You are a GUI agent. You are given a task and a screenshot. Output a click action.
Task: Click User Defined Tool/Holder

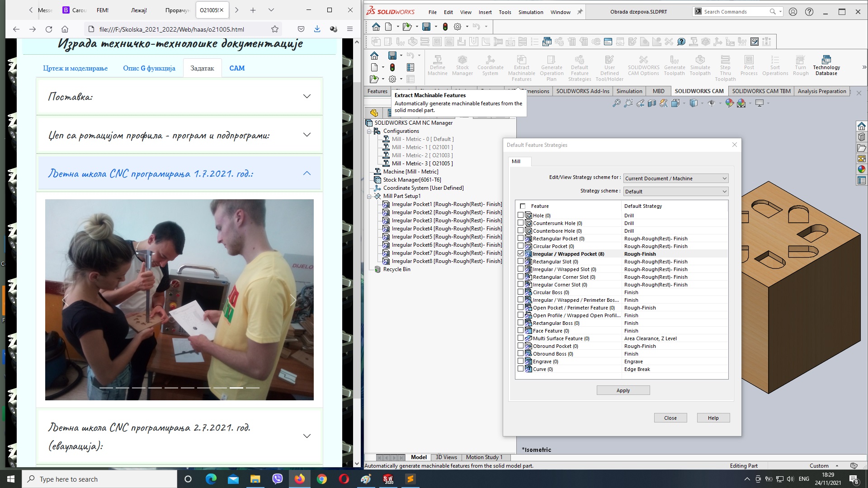(x=609, y=69)
